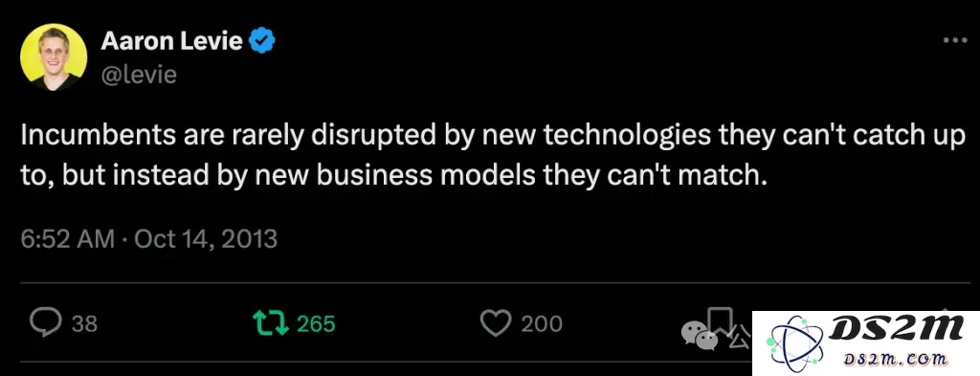This screenshot has width=980, height=376.
Task: Open Aaron Levie's profile picture
Action: click(x=54, y=56)
